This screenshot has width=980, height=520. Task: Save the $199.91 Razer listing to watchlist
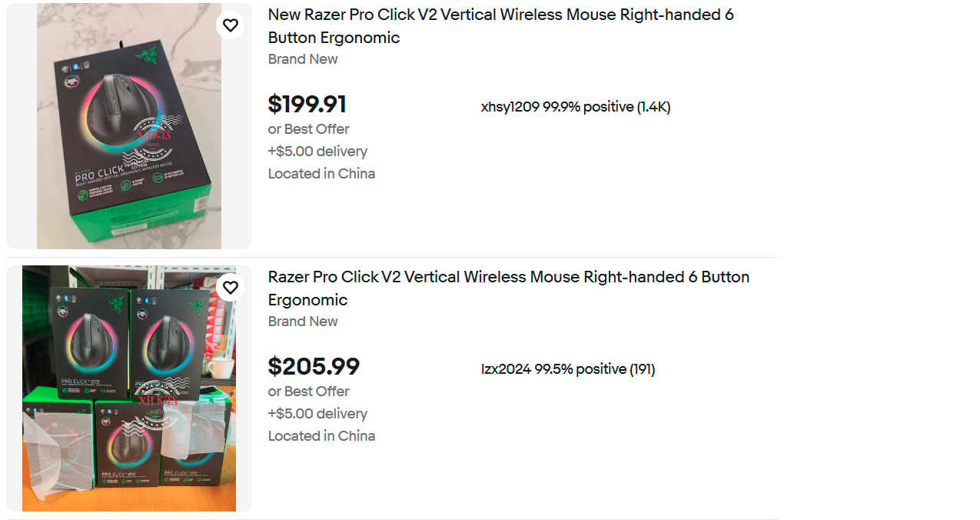coord(231,25)
